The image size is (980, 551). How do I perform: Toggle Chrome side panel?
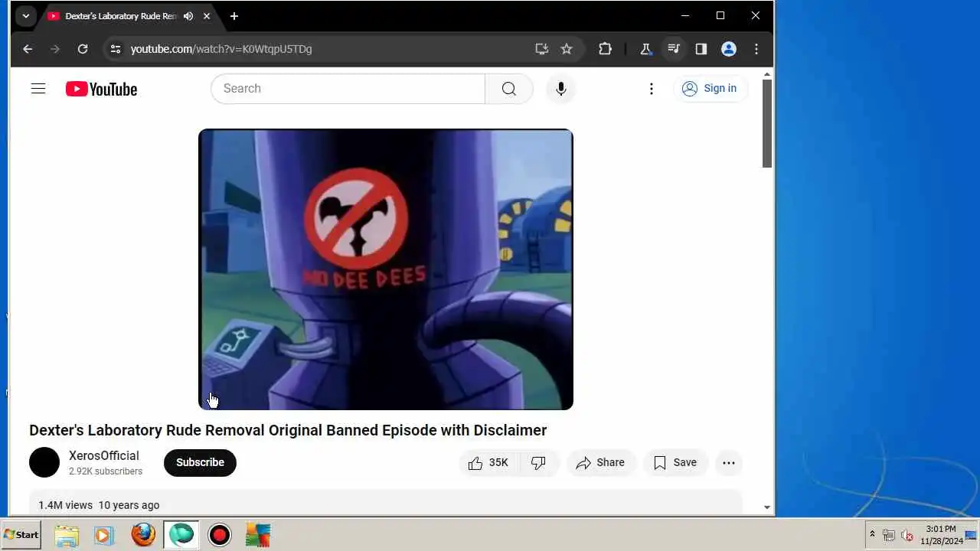click(x=701, y=49)
